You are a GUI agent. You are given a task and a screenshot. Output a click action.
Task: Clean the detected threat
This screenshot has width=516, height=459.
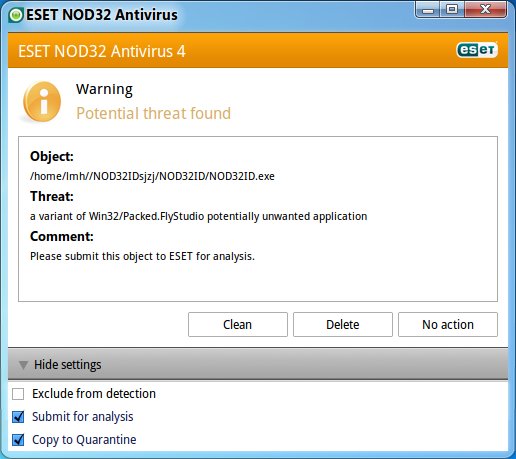(x=238, y=324)
